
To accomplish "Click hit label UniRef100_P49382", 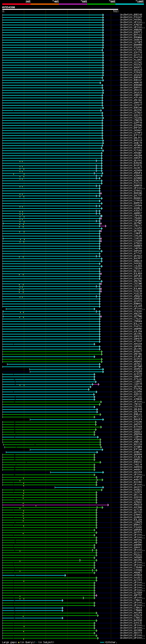I will click(131, 263).
